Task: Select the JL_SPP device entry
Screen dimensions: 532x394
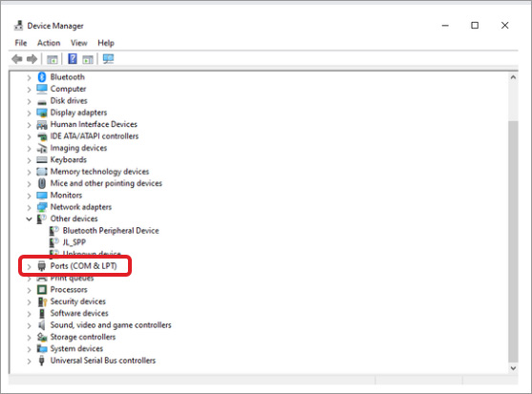Action: pyautogui.click(x=74, y=242)
